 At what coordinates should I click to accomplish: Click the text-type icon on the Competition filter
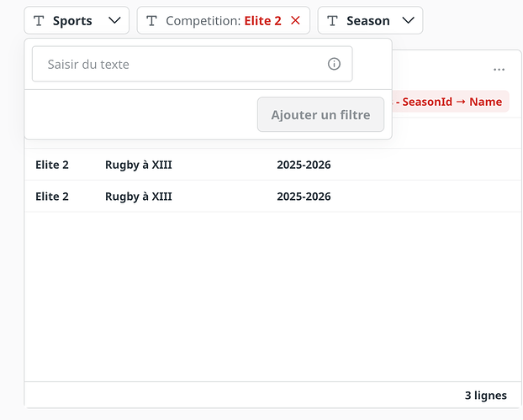(x=152, y=21)
